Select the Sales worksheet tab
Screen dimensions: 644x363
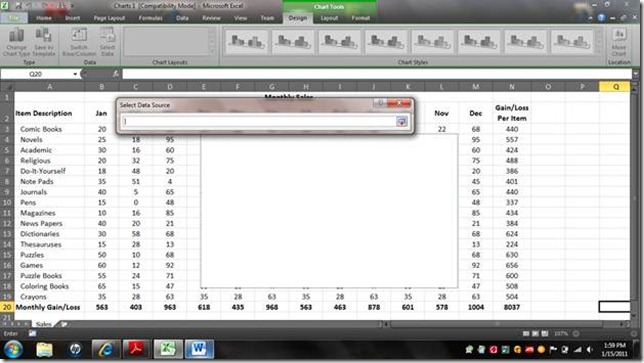[x=44, y=324]
